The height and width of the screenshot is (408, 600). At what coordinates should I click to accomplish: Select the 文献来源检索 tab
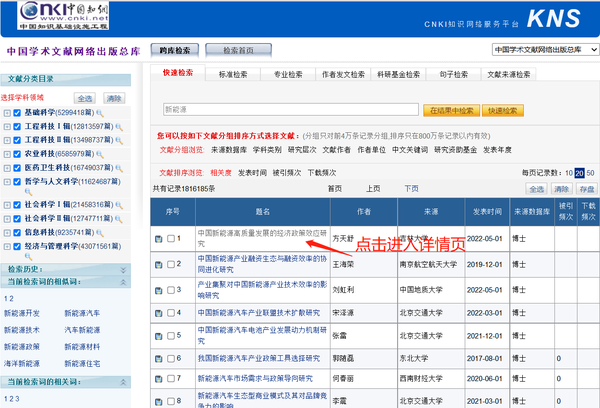point(509,75)
